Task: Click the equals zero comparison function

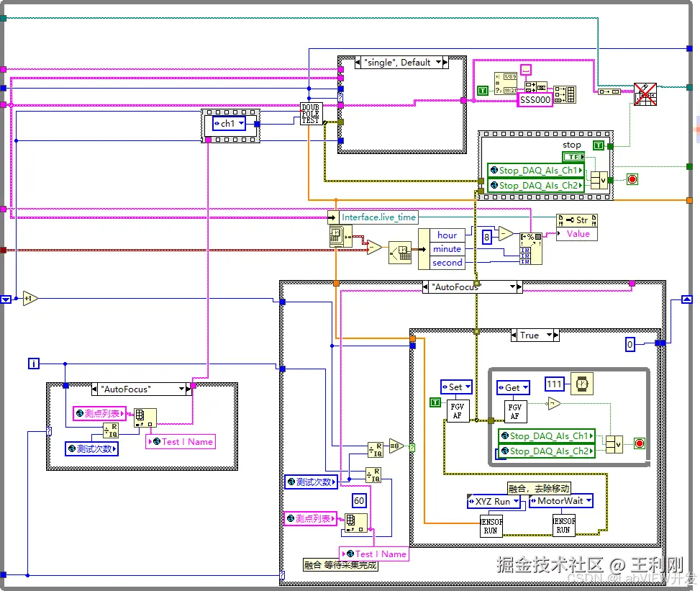Action: 396,446
